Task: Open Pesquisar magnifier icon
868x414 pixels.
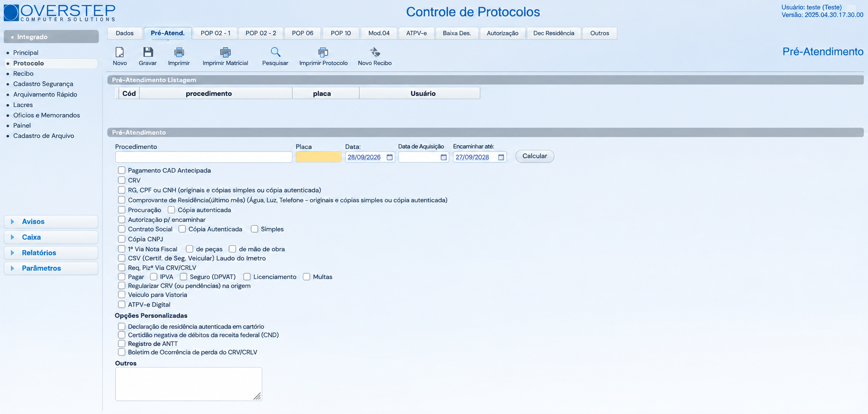Action: [x=275, y=52]
